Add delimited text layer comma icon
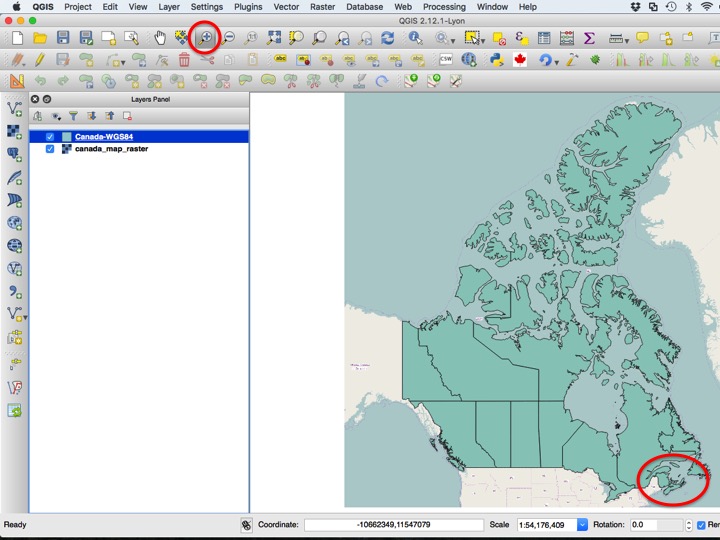The height and width of the screenshot is (540, 720). click(14, 292)
